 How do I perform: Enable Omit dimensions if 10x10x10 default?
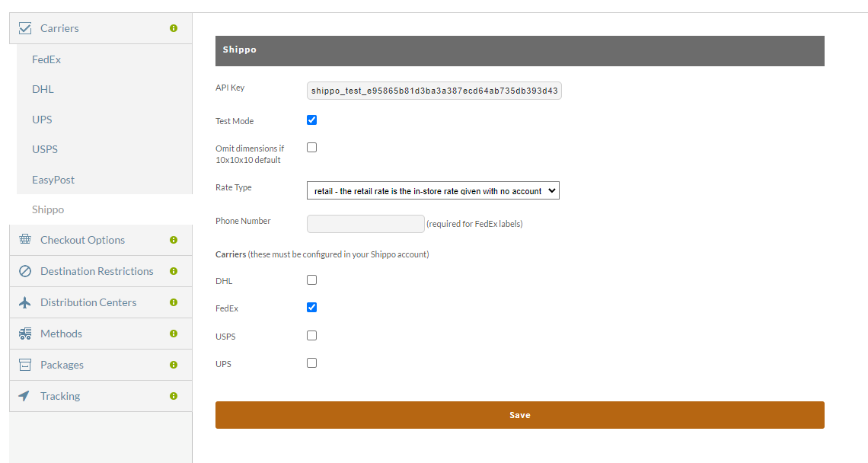311,147
